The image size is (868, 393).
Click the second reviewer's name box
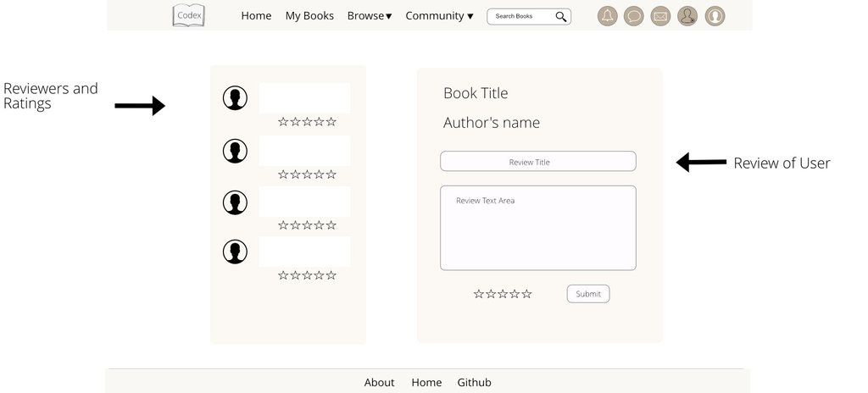pos(304,151)
